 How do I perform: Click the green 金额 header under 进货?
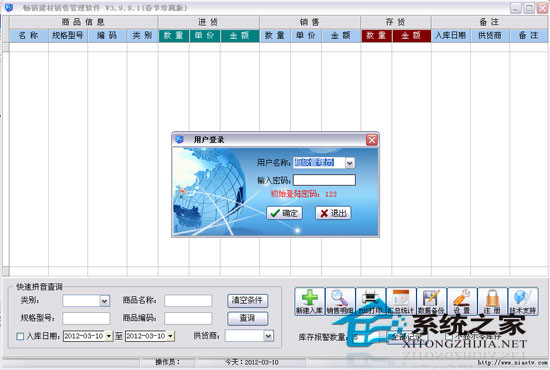pyautogui.click(x=240, y=36)
